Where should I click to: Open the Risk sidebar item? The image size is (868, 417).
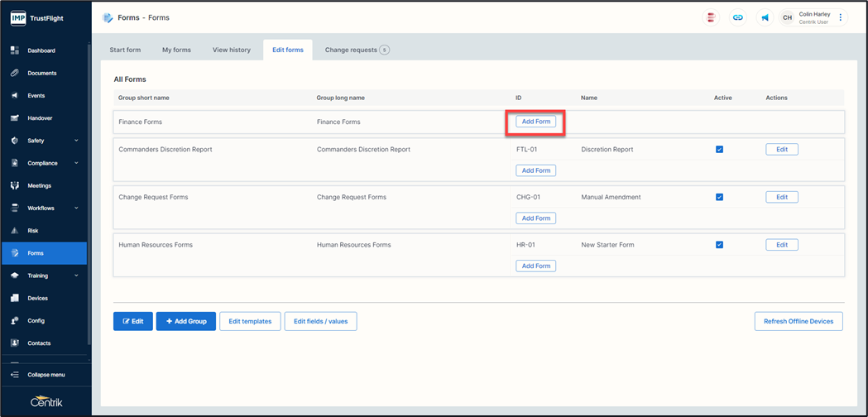coord(33,231)
